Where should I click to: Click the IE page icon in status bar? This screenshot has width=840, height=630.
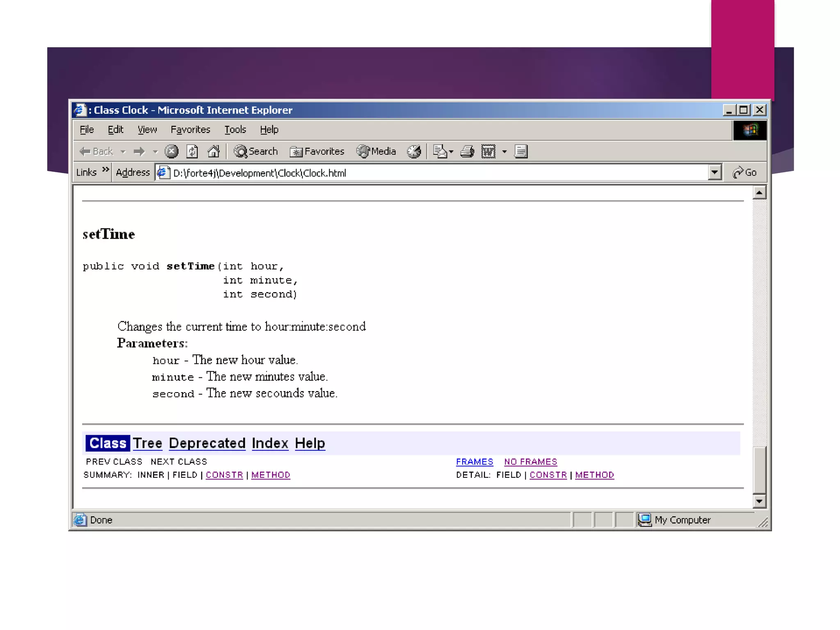(80, 520)
